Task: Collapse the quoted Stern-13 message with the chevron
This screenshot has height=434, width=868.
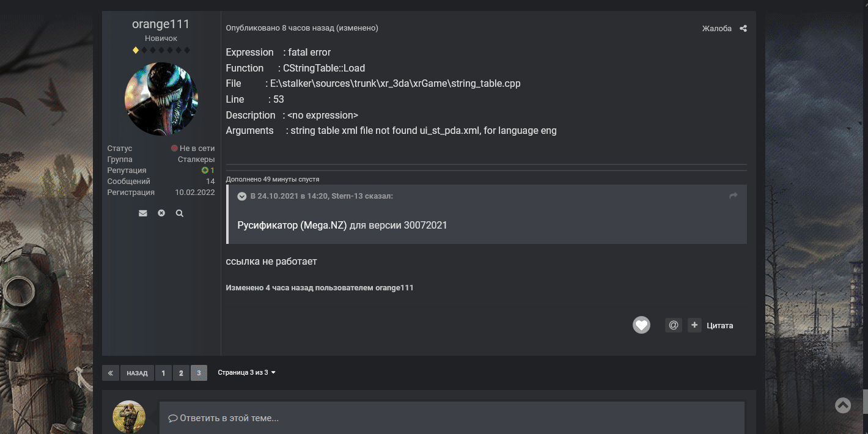Action: pos(241,196)
